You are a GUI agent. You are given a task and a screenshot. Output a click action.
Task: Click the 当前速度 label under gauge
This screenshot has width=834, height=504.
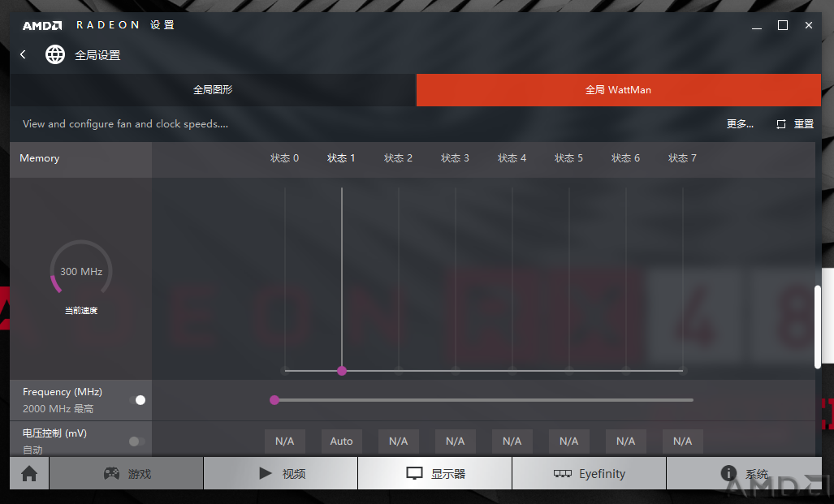click(81, 311)
